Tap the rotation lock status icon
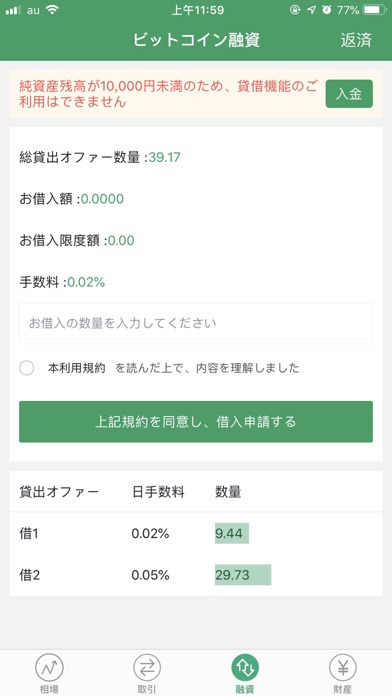The width and height of the screenshot is (392, 696). tap(295, 10)
